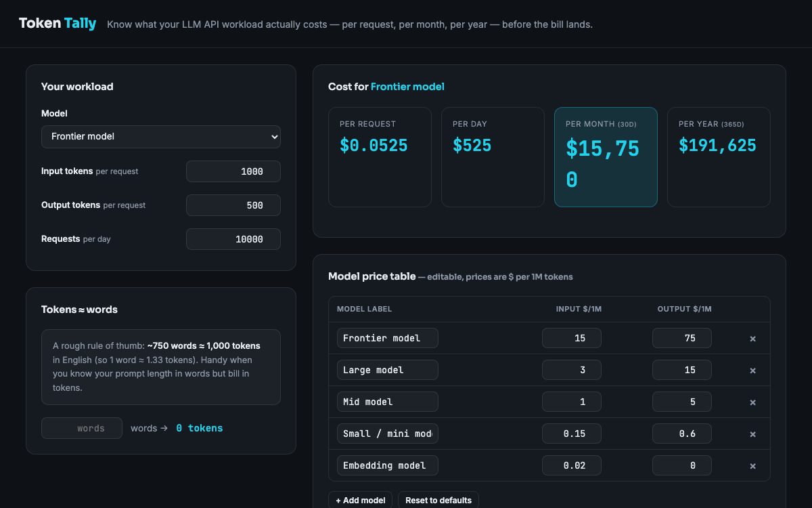Viewport: 812px width, 508px height.
Task: Edit the Frontier model label field
Action: [x=388, y=338]
